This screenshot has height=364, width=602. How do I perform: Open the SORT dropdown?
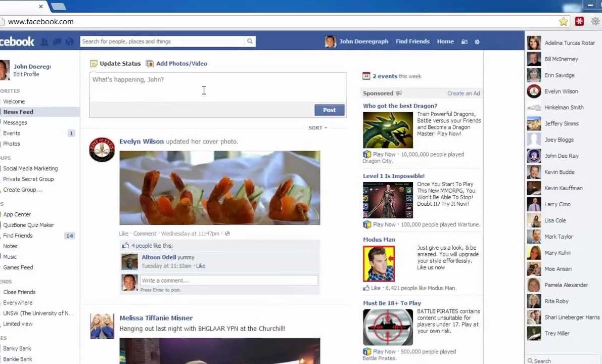pos(318,127)
